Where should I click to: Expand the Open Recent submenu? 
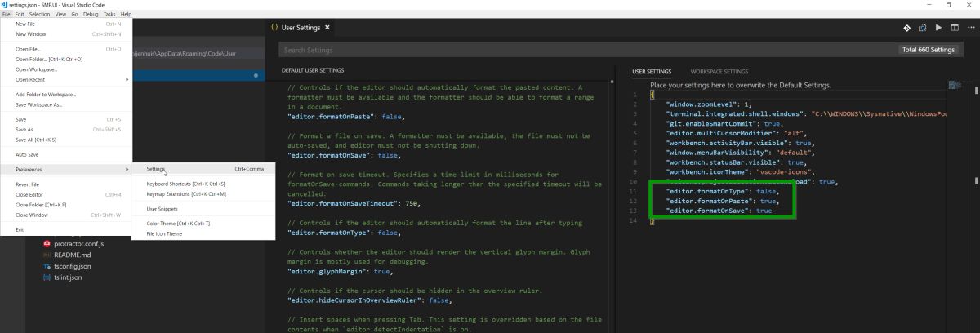point(66,79)
